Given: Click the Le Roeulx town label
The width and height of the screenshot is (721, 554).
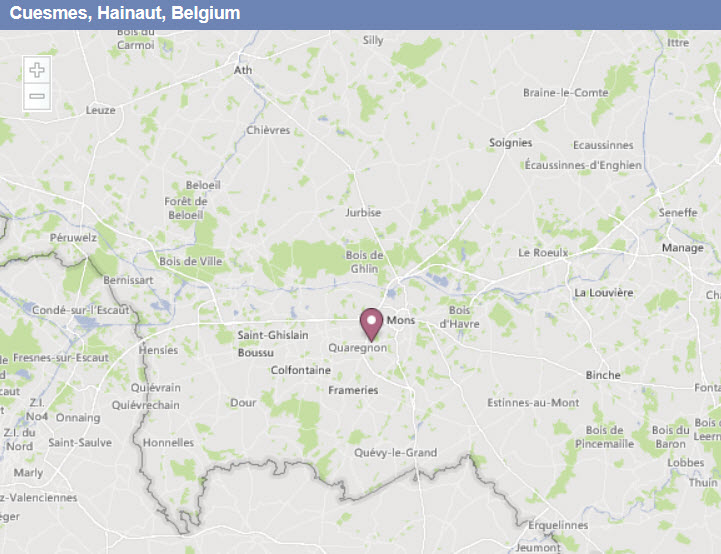Looking at the screenshot, I should 543,253.
